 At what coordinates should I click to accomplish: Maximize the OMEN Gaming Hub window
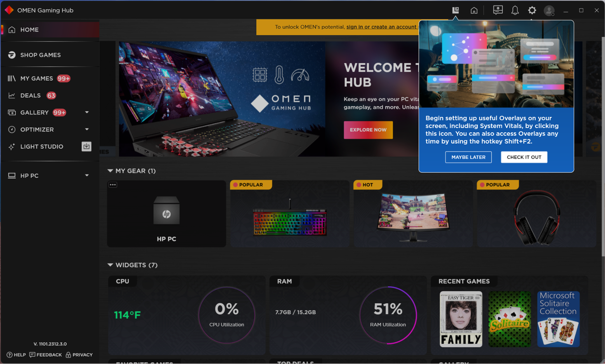581,10
